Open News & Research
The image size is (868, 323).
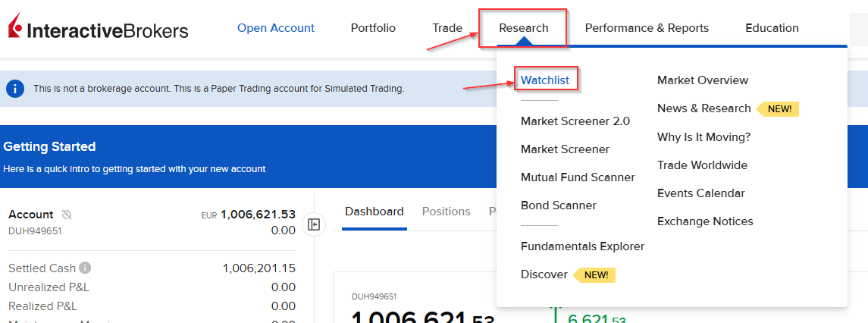(703, 108)
